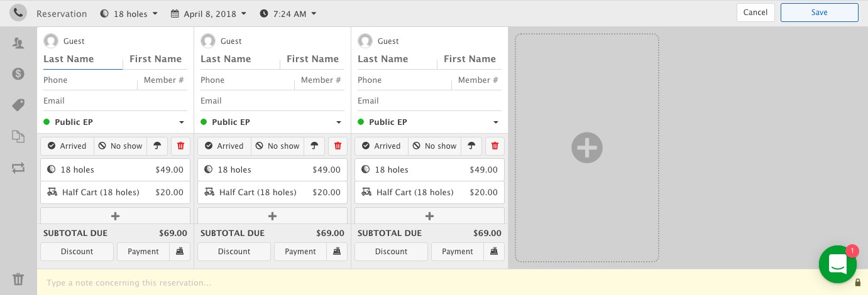Click the price tag icon in the sidebar
868x295 pixels.
[x=18, y=105]
